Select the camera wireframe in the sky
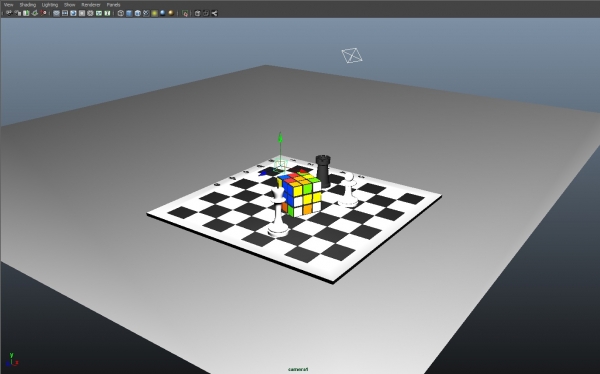 352,56
